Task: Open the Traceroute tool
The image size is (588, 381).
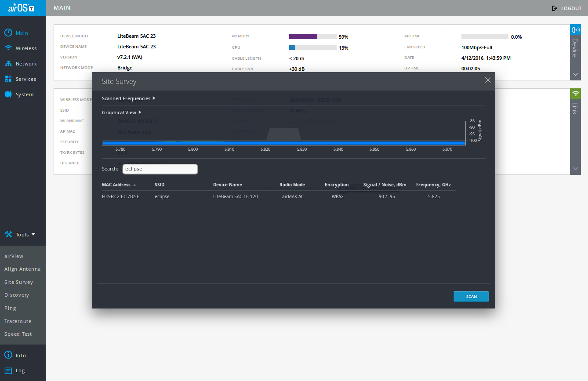Action: point(18,321)
